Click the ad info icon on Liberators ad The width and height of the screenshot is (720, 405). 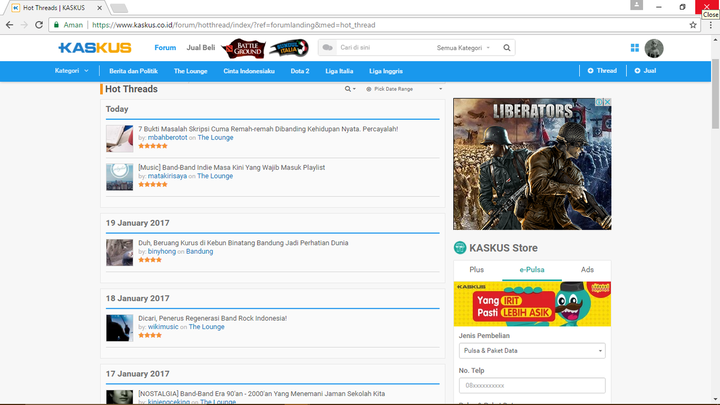click(599, 102)
